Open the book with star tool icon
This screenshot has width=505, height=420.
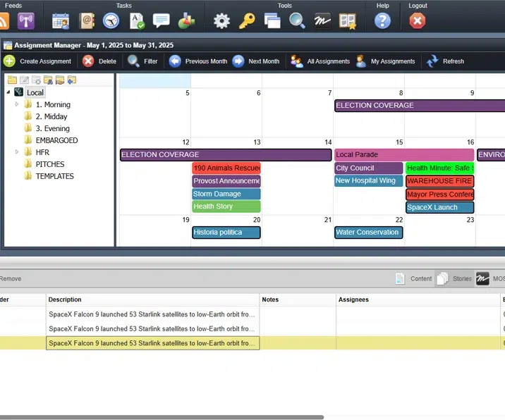coord(348,21)
